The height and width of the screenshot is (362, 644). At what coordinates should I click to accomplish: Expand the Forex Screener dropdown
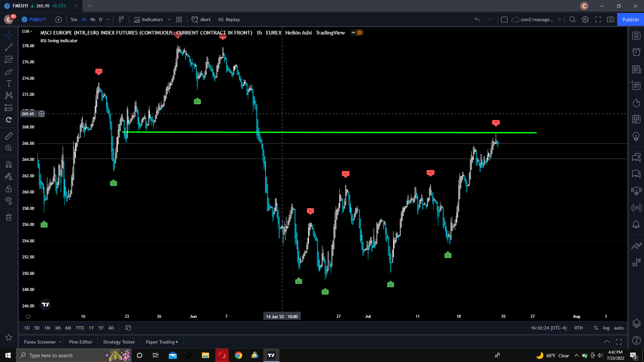[x=60, y=342]
